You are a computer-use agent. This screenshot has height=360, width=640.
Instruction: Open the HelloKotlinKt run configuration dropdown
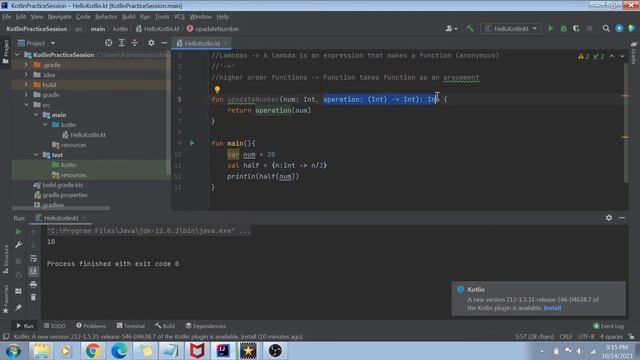511,29
